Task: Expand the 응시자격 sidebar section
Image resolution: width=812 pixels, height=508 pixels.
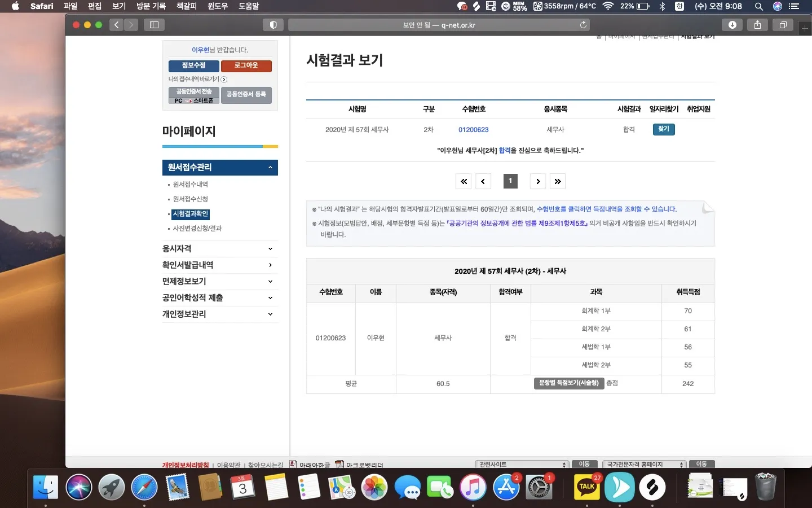Action: [220, 249]
